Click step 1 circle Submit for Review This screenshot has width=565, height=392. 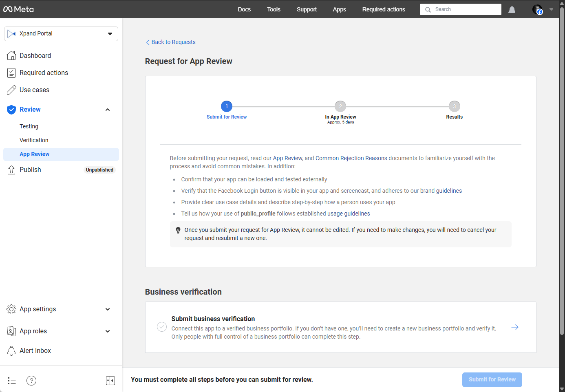227,106
